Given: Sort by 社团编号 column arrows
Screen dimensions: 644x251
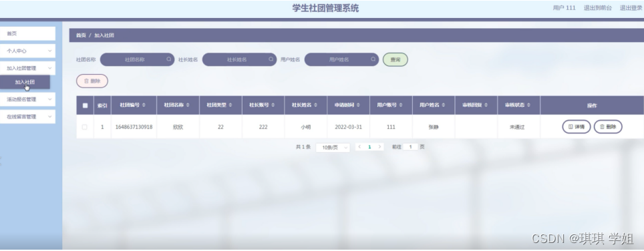Looking at the screenshot, I should pos(144,105).
